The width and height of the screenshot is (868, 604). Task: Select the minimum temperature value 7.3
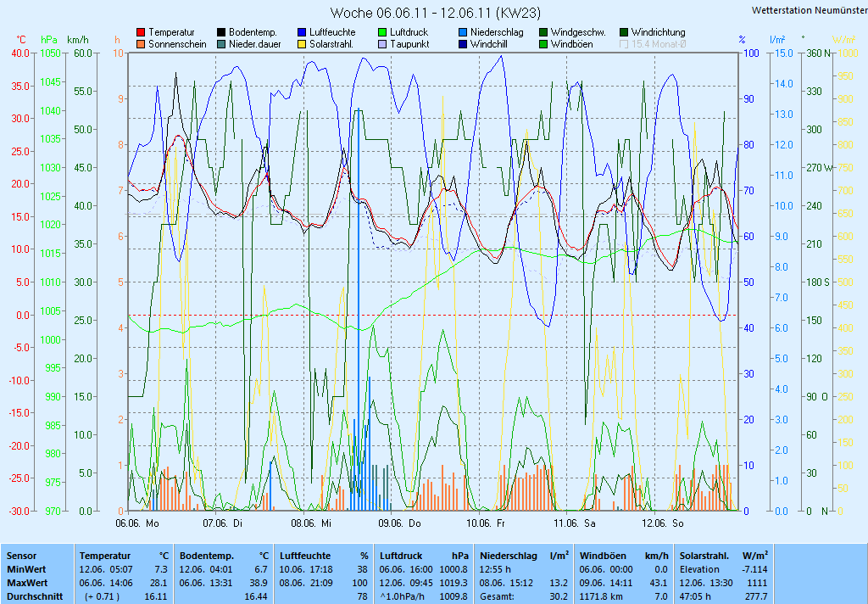click(x=161, y=570)
